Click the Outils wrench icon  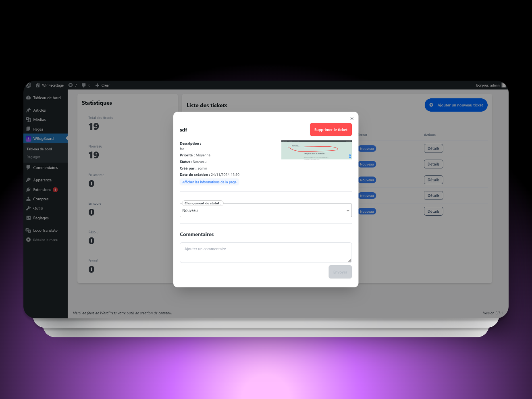pos(29,208)
